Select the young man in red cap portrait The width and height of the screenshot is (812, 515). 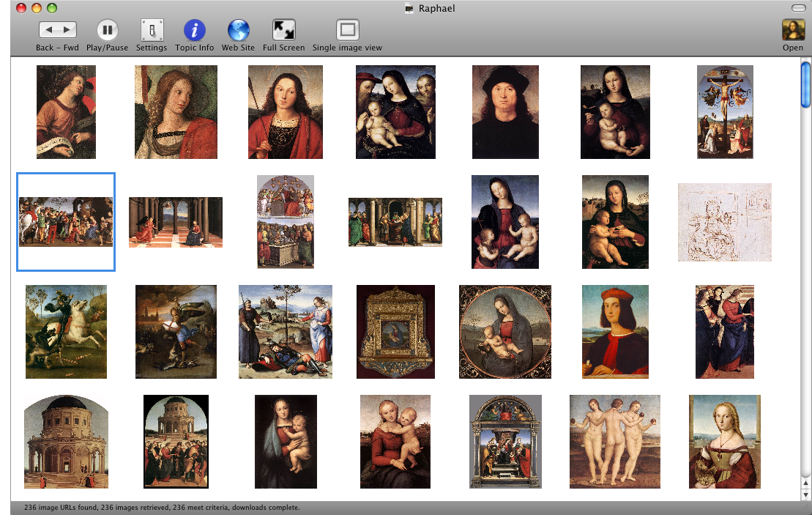(615, 332)
